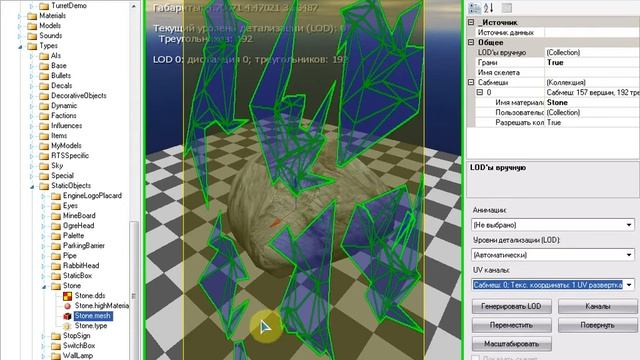
Task: Click the OgreHead folder icon
Action: tap(56, 226)
